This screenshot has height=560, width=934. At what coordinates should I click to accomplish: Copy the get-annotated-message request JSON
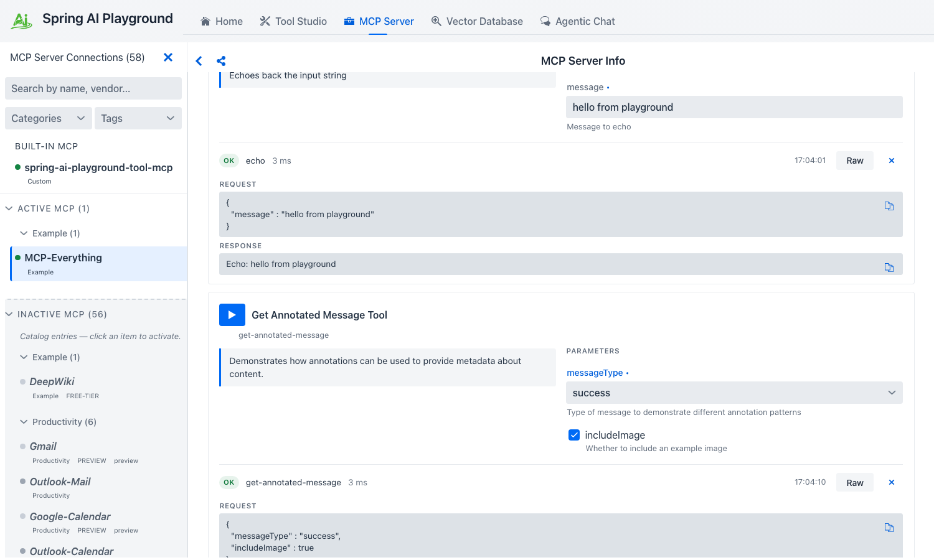tap(889, 528)
